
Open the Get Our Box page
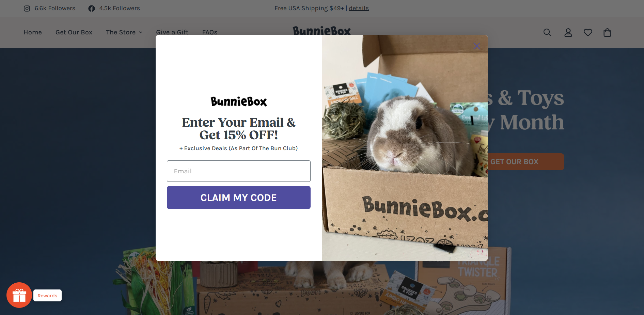[x=74, y=32]
